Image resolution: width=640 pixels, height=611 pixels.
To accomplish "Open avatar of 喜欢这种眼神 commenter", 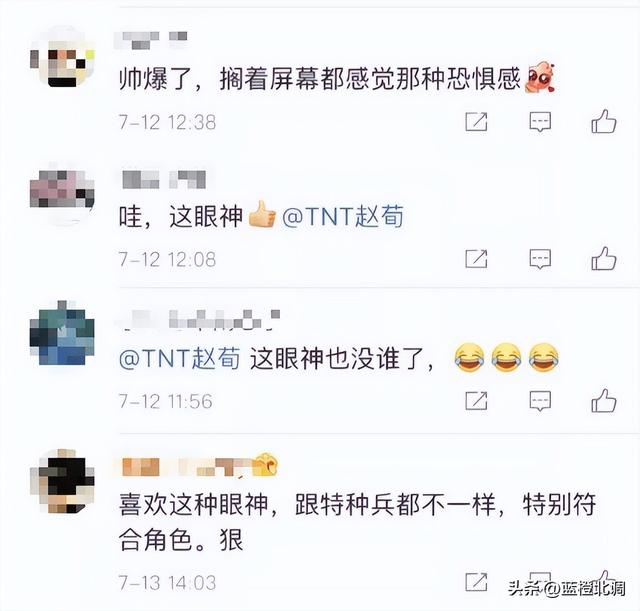I will pyautogui.click(x=62, y=481).
